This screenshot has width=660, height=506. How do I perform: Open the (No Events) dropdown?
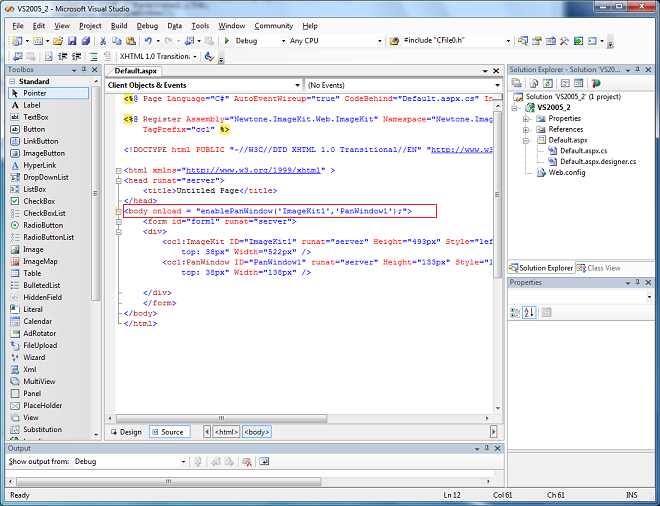coord(498,85)
